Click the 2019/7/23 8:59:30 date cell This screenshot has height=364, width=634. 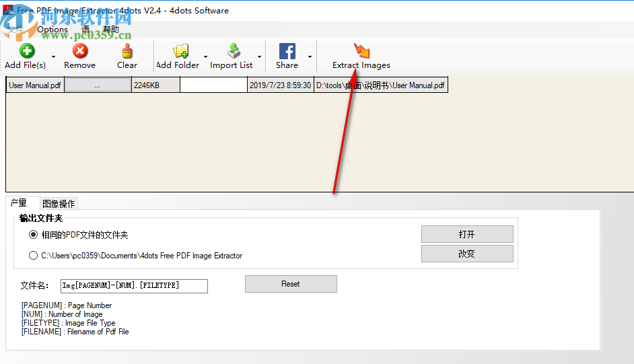tap(280, 85)
